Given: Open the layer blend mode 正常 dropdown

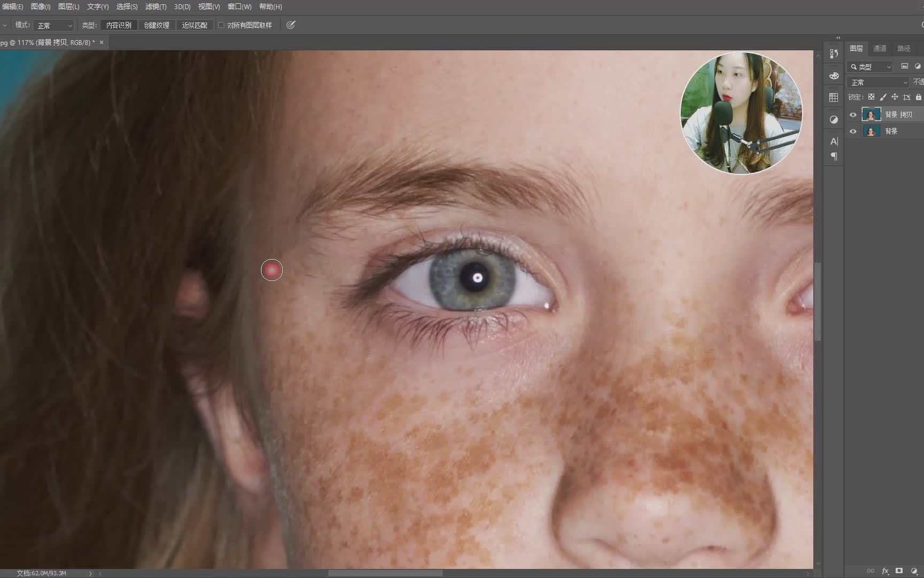Looking at the screenshot, I should 878,82.
